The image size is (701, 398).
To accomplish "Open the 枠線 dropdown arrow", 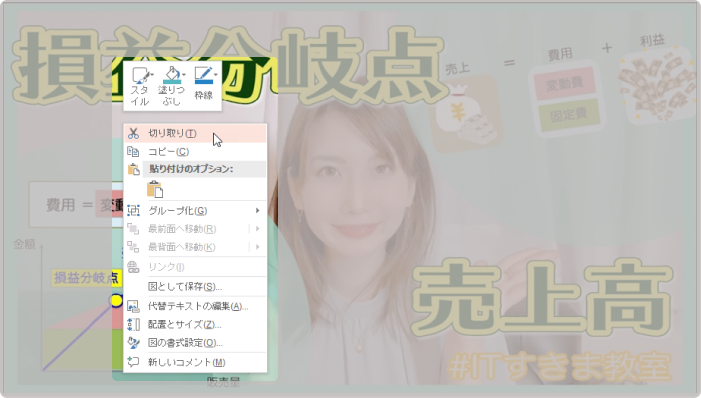I will (216, 75).
